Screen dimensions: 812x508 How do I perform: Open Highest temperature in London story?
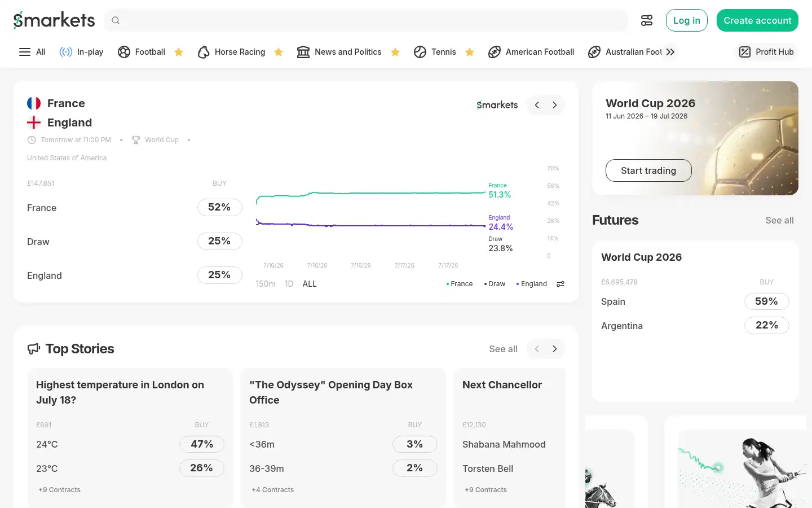tap(120, 392)
